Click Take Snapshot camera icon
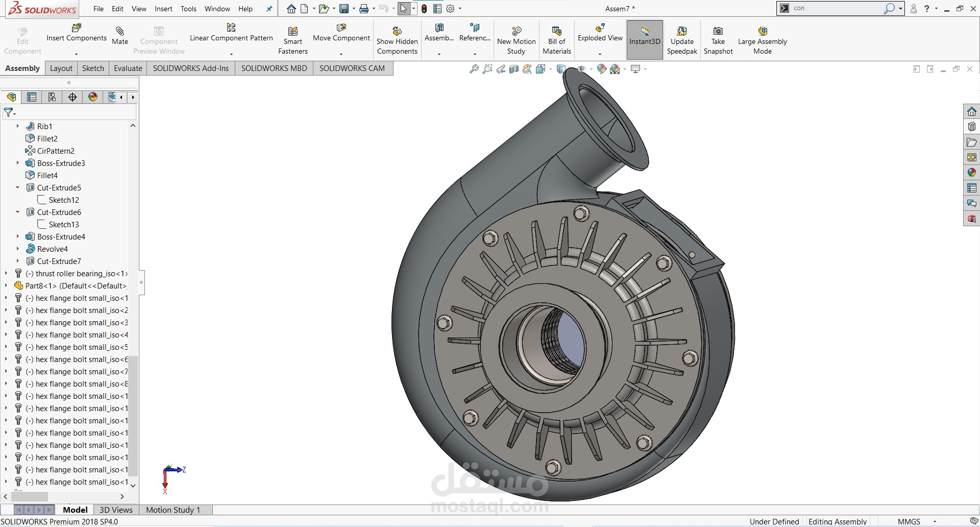This screenshot has height=527, width=980. [x=718, y=31]
